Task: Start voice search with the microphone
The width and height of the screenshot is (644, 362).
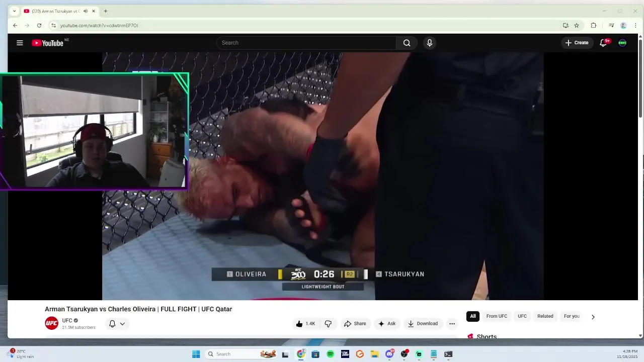Action: click(x=429, y=43)
